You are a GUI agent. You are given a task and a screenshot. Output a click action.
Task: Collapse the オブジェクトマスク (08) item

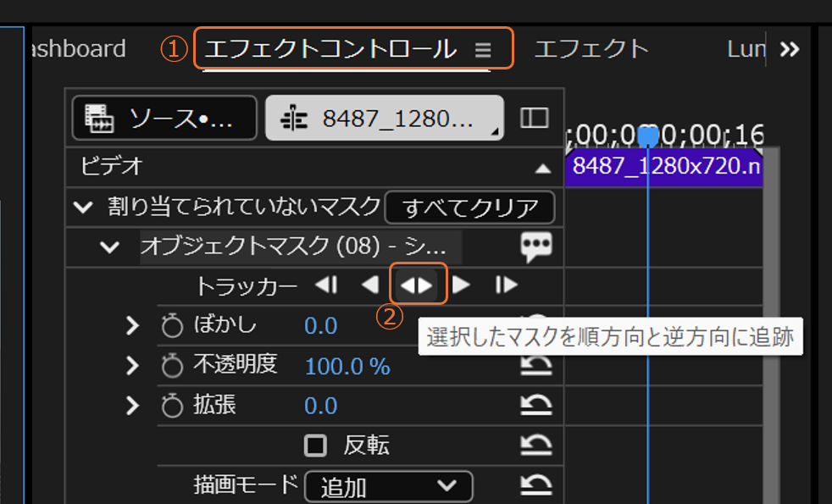coord(110,247)
